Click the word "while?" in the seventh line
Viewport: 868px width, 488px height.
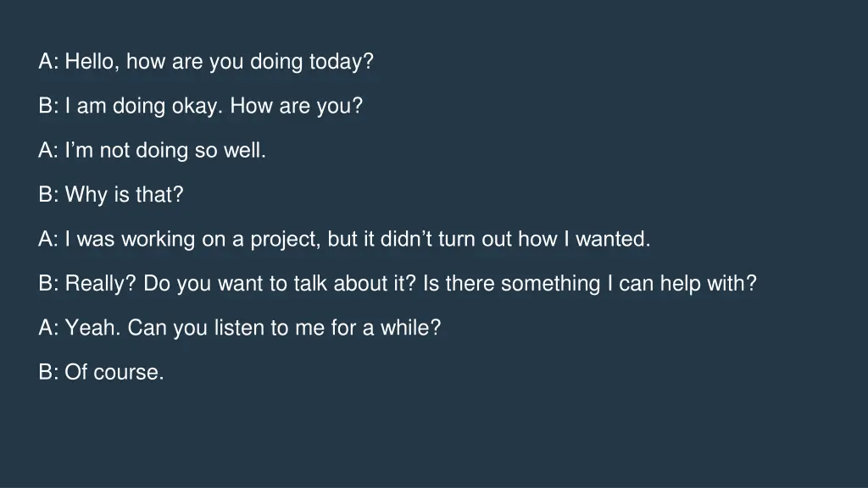pyautogui.click(x=410, y=328)
